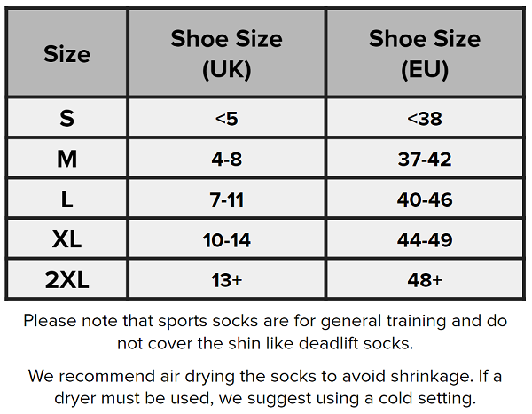
Task: Select the "<5" UK shoe size cell
Action: pos(227,118)
